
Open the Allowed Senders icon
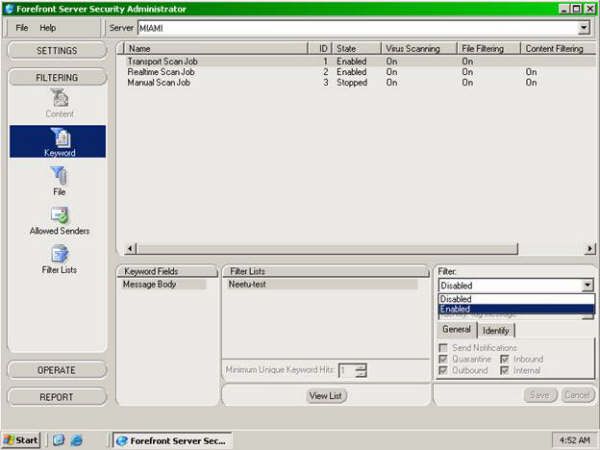pyautogui.click(x=59, y=220)
